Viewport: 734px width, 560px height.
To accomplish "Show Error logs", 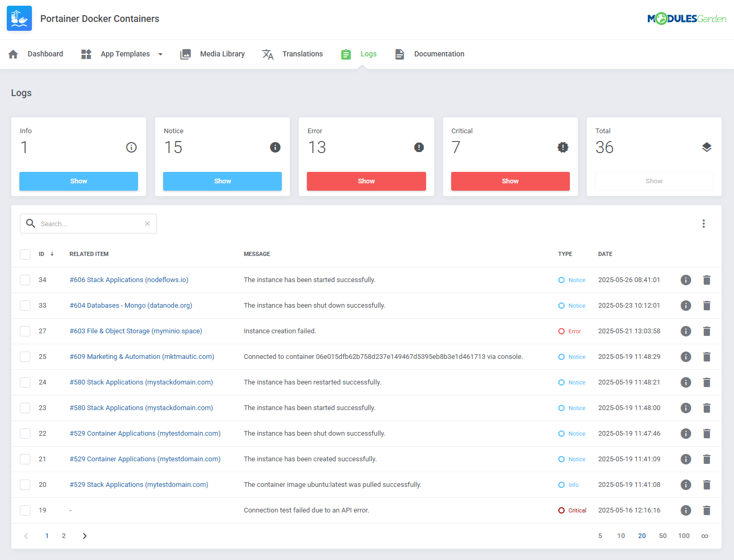I will [366, 181].
